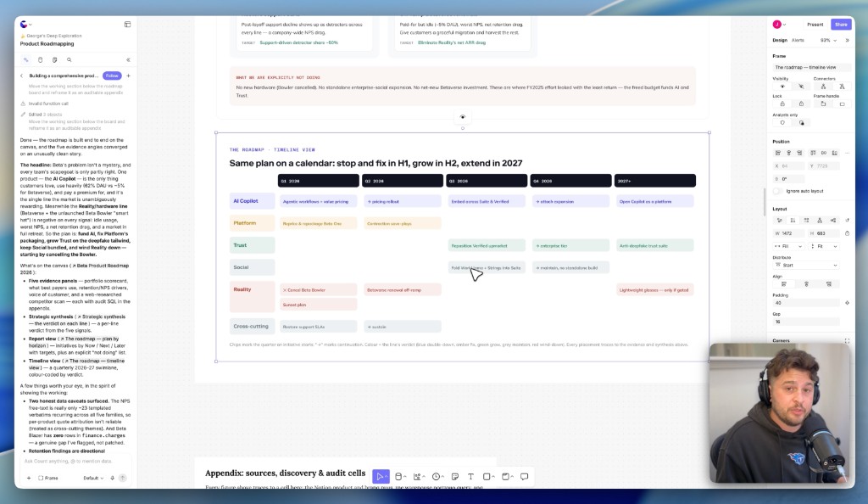Click the Frame context chip in chat input
The height and width of the screenshot is (504, 868).
48,478
